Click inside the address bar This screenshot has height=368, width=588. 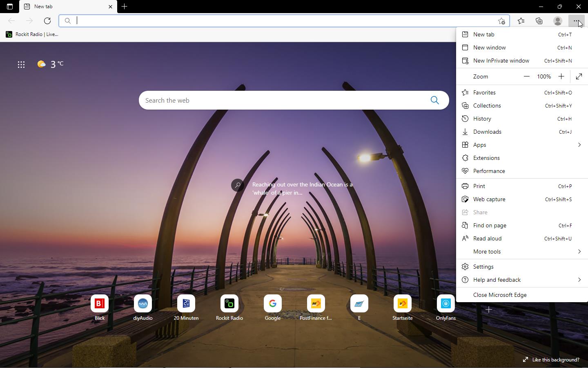pos(284,21)
